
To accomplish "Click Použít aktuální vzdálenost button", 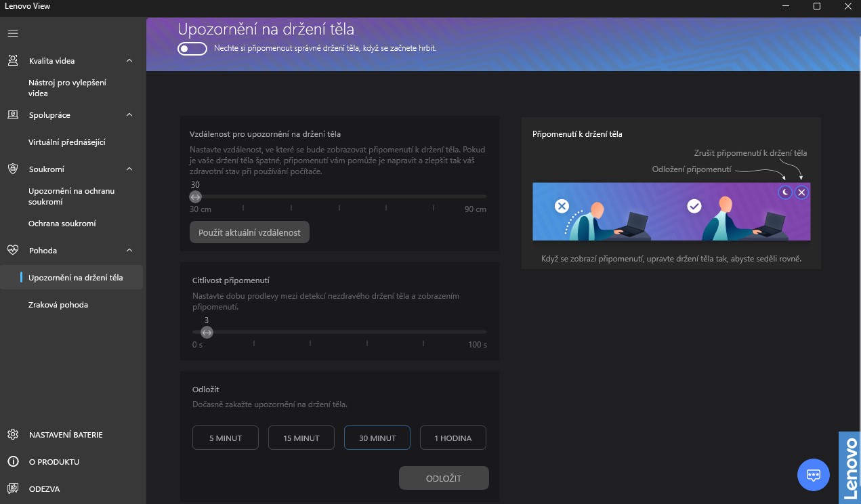I will (x=249, y=232).
